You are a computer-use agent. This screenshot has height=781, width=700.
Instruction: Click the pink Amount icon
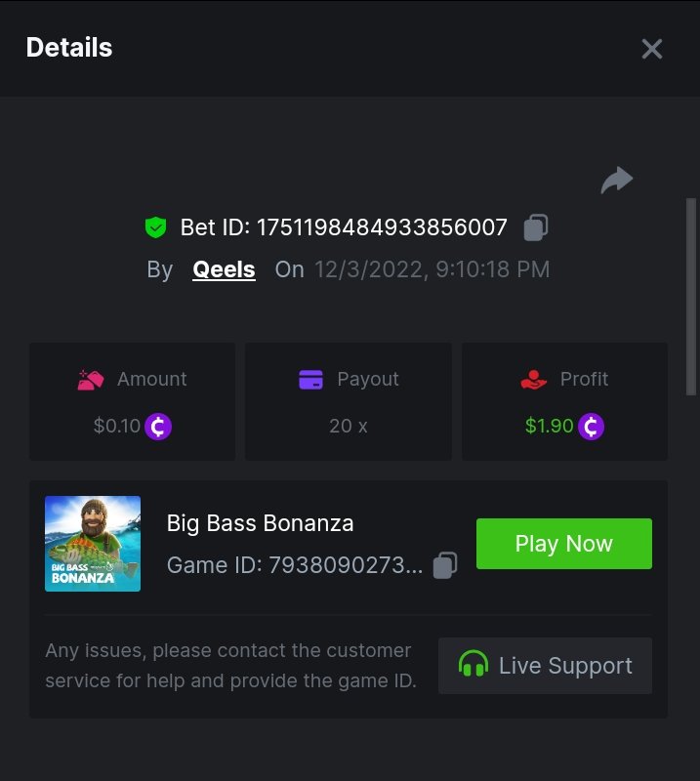tap(91, 380)
